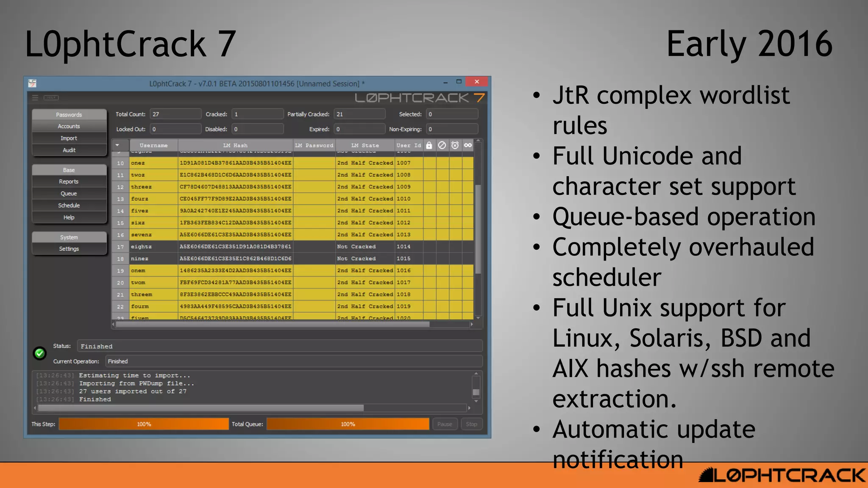This screenshot has width=868, height=488.
Task: Click the Total Queue progress bar
Action: (348, 424)
